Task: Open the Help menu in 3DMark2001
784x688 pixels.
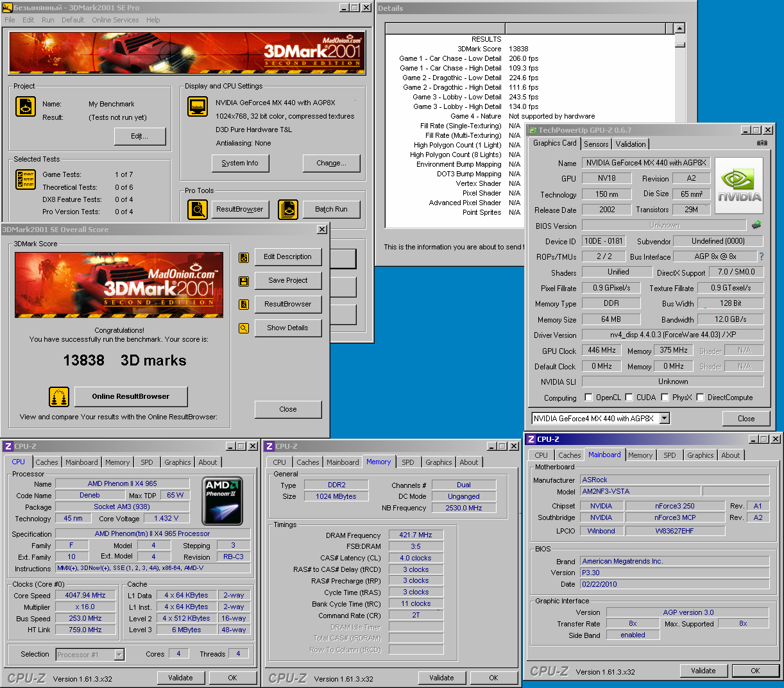Action: tap(153, 20)
